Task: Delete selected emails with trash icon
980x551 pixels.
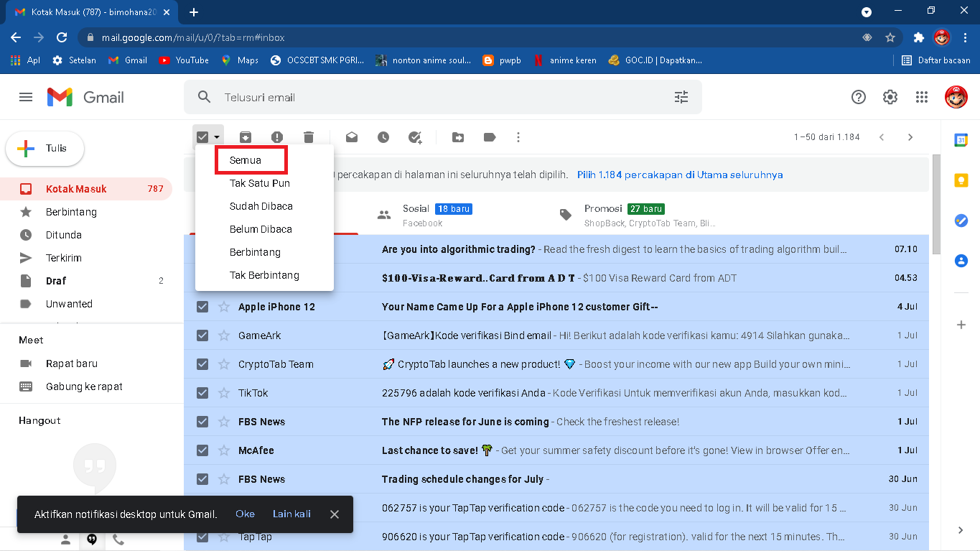Action: (309, 137)
